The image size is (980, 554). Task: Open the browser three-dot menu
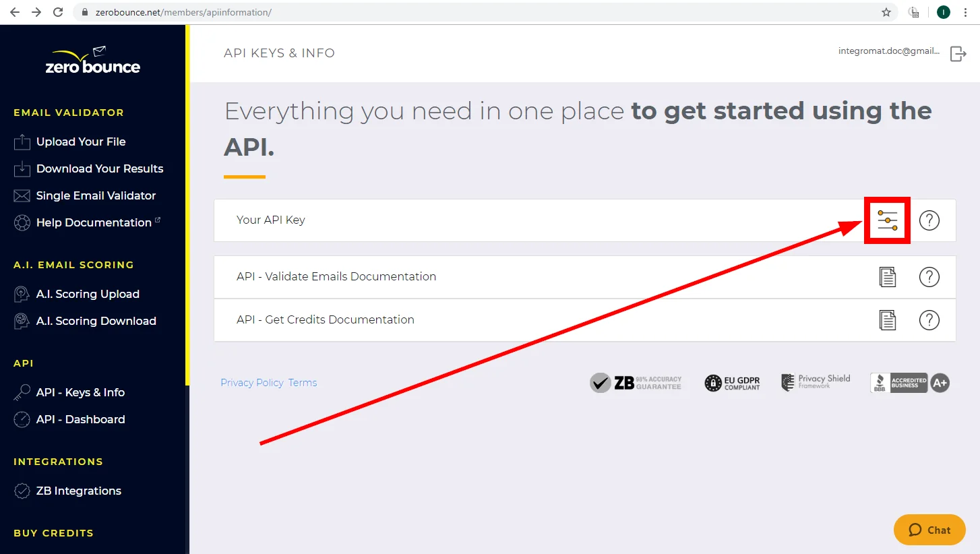(967, 12)
